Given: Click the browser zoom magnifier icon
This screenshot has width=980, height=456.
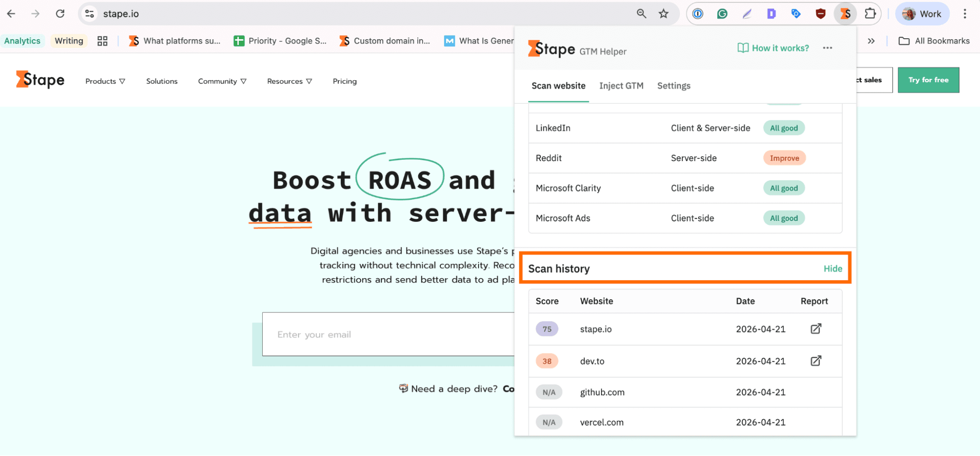Looking at the screenshot, I should click(641, 14).
